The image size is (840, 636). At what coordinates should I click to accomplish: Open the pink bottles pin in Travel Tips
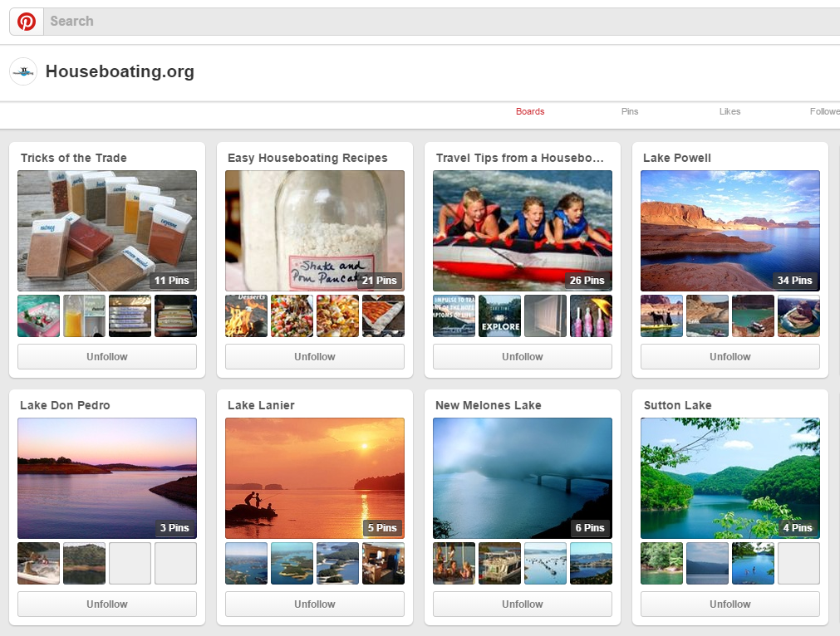pyautogui.click(x=591, y=316)
